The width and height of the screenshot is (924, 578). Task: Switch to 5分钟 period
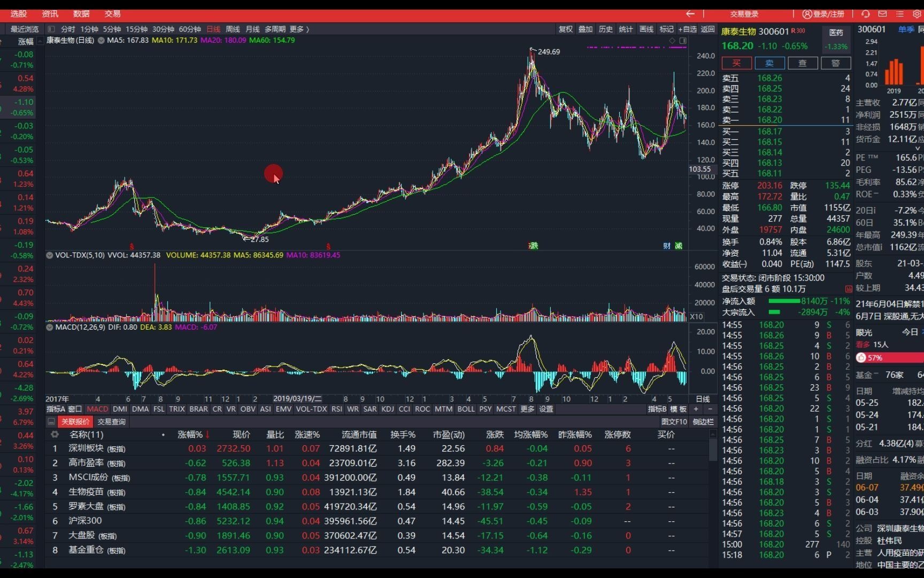[x=112, y=29]
